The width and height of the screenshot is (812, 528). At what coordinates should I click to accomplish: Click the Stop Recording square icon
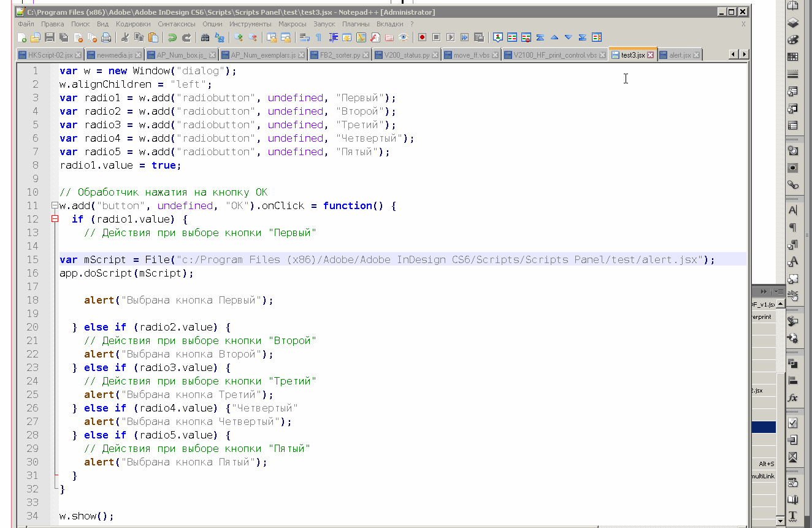436,37
